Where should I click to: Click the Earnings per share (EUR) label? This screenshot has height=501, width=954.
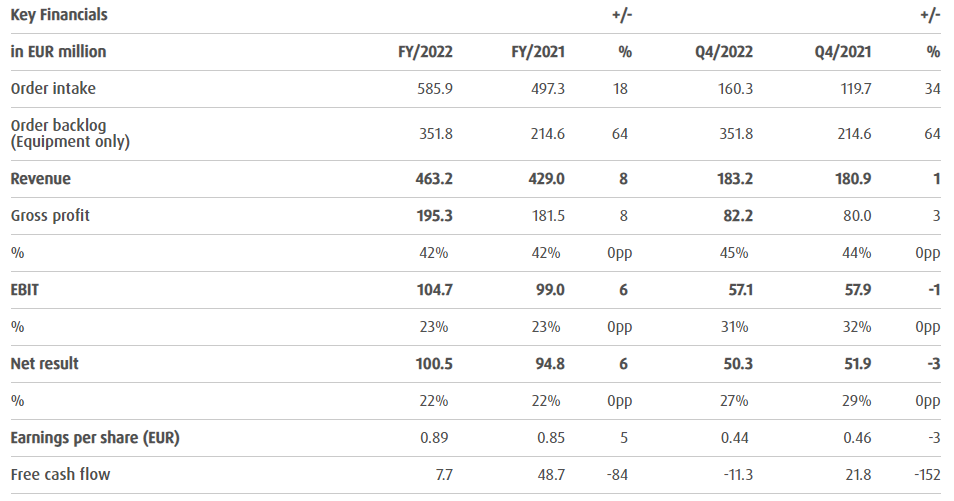[95, 438]
